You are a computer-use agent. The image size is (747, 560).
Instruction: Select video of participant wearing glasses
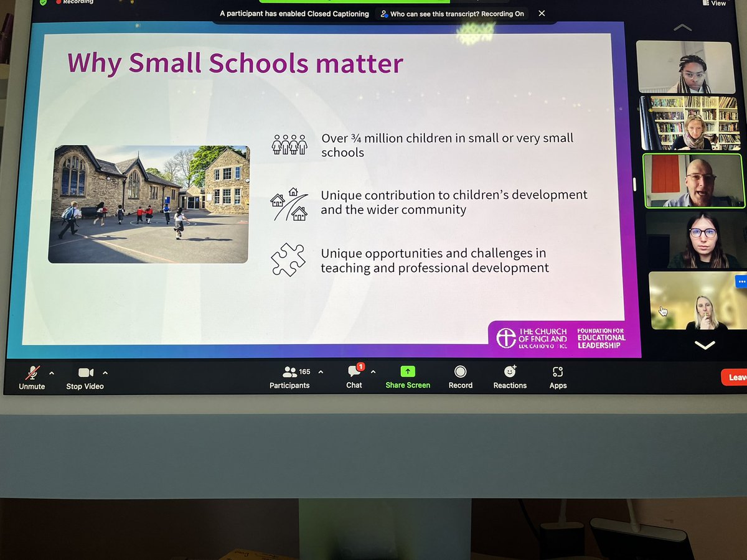[x=695, y=240]
